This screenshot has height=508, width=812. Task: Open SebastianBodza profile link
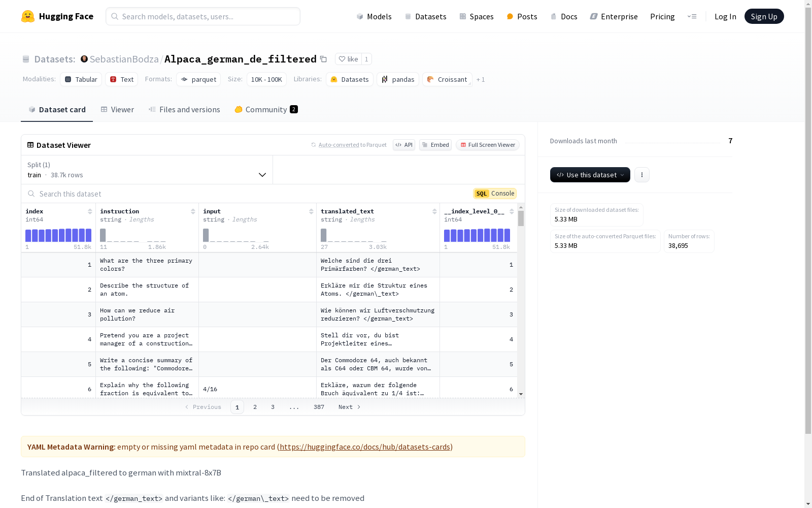tap(124, 59)
